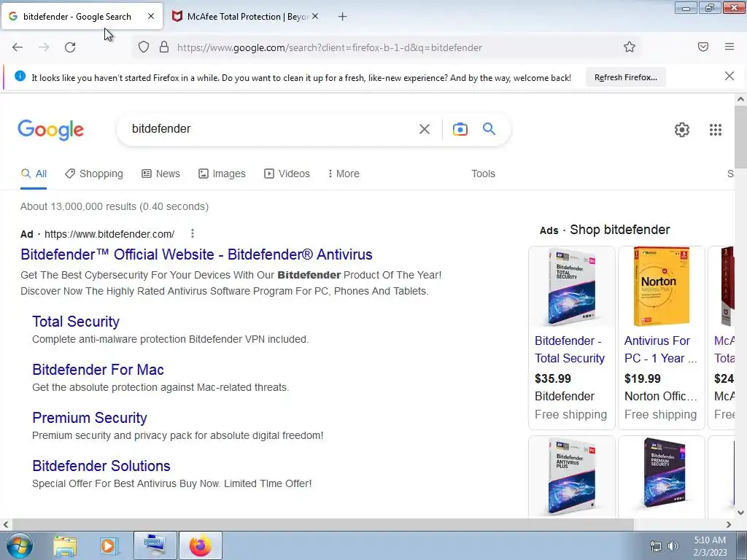
Task: Switch to the McAfee Total Protection tab
Action: [x=245, y=17]
